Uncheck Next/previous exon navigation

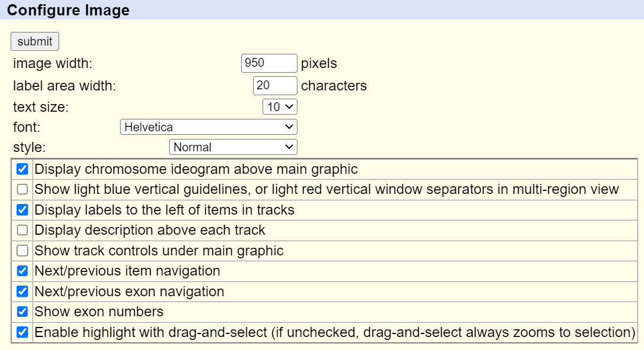[22, 291]
